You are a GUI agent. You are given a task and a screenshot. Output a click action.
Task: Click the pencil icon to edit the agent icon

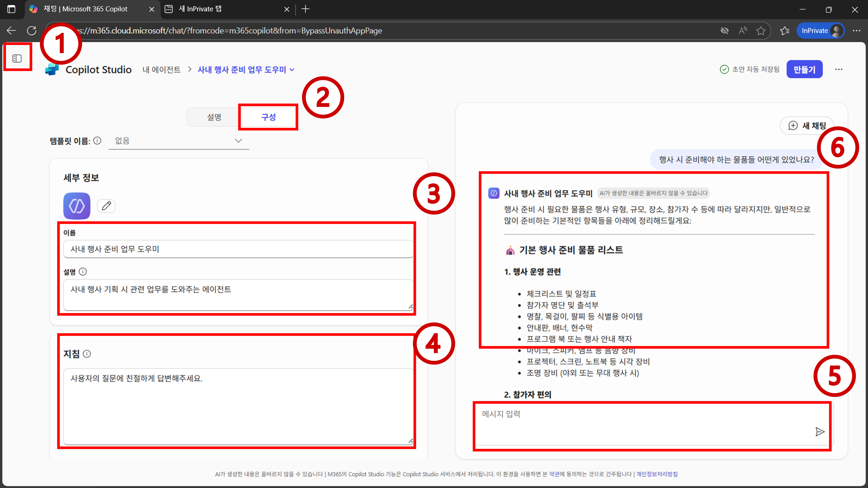pyautogui.click(x=106, y=206)
